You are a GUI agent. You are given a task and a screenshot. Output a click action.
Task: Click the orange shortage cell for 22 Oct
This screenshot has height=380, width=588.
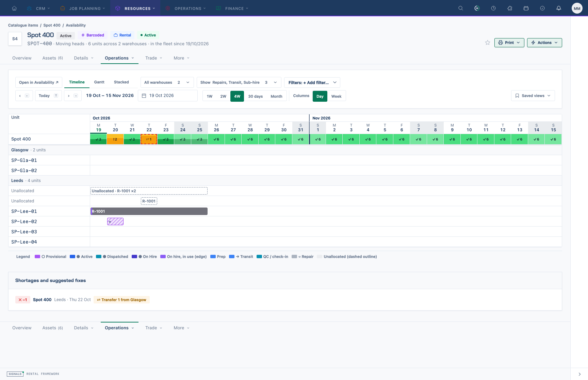[x=149, y=139]
